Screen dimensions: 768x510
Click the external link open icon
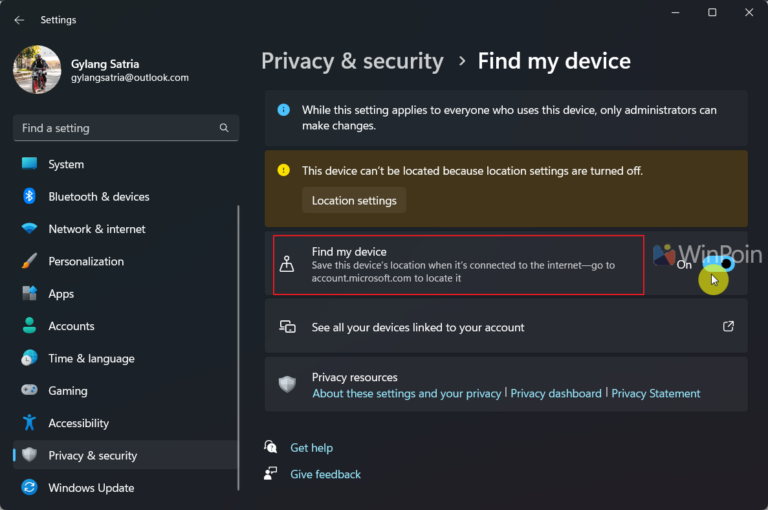click(728, 326)
